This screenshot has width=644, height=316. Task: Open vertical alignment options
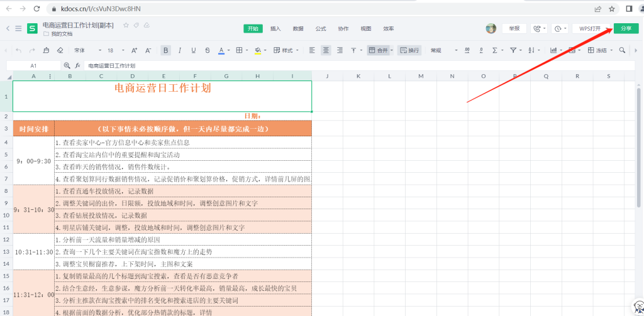pyautogui.click(x=356, y=50)
